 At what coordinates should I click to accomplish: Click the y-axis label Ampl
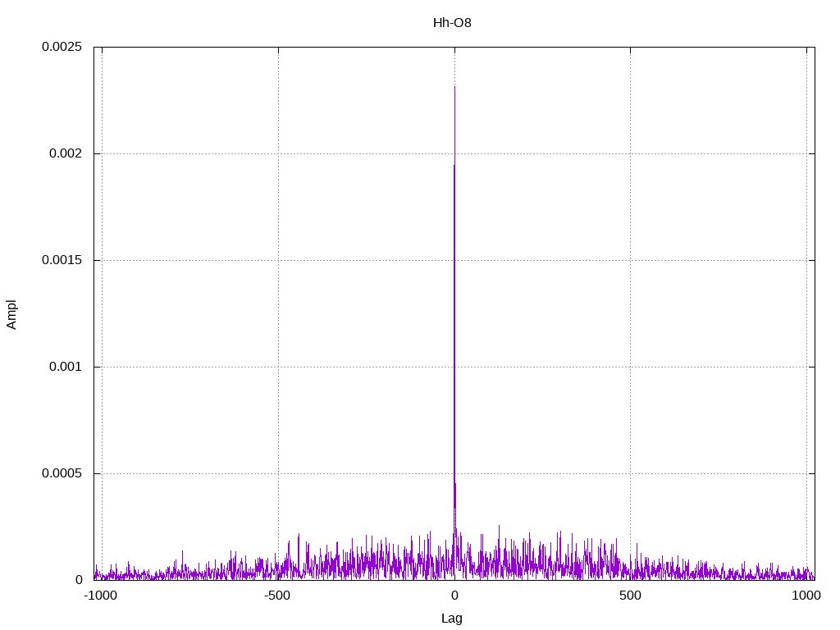11,314
